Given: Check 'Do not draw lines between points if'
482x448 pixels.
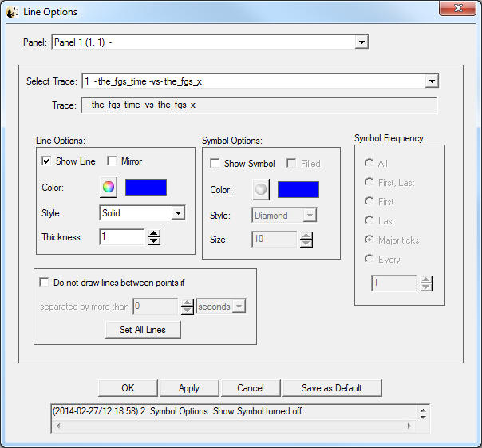Looking at the screenshot, I should 45,282.
